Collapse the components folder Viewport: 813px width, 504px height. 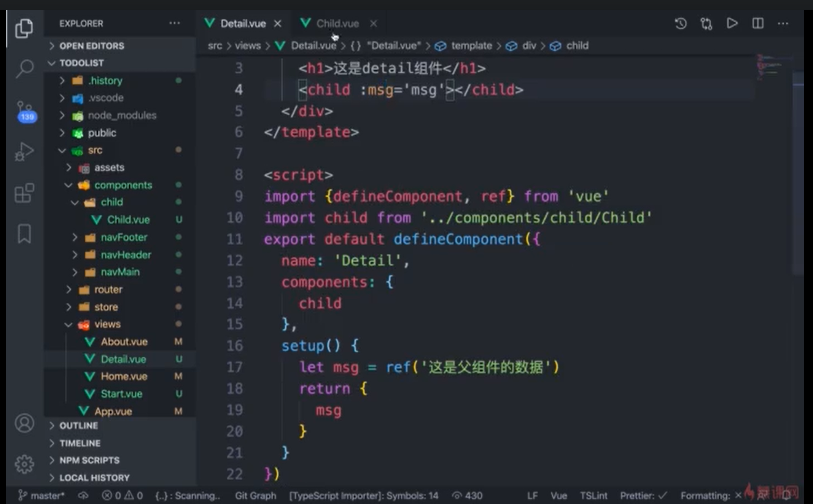[123, 185]
